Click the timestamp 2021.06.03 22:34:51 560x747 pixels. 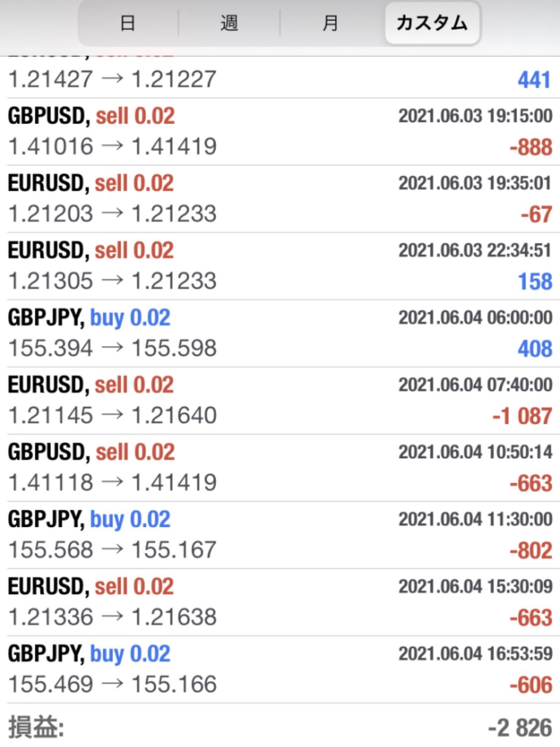click(475, 250)
